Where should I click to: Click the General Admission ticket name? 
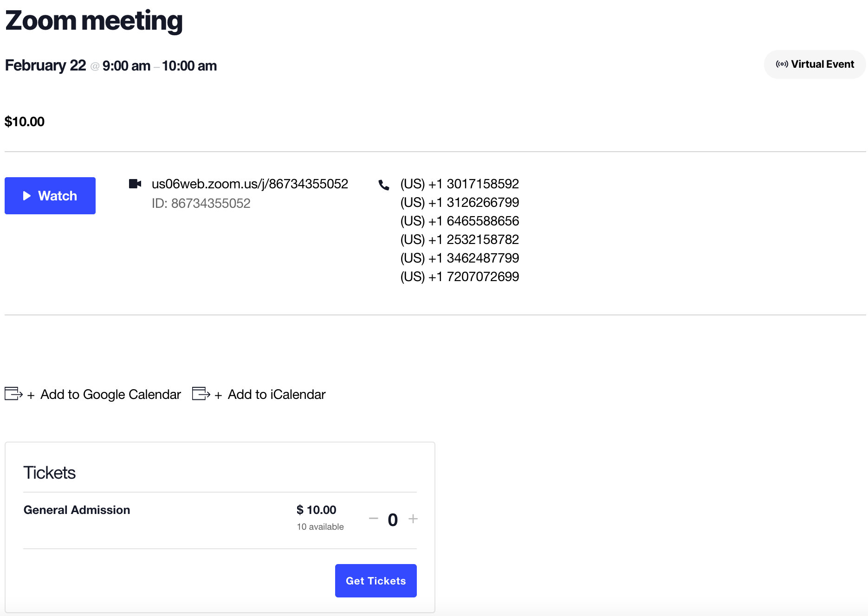pyautogui.click(x=77, y=510)
